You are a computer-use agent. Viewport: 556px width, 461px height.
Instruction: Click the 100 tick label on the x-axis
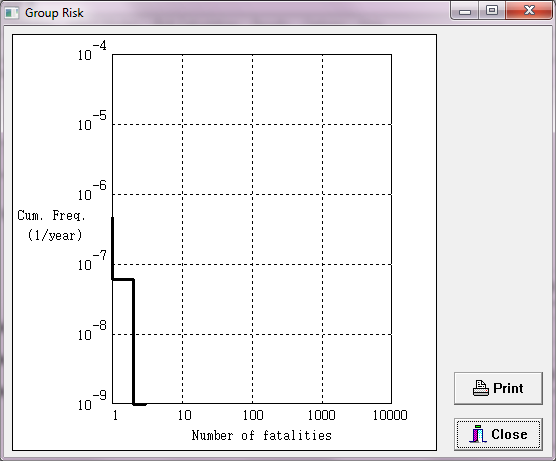click(253, 415)
